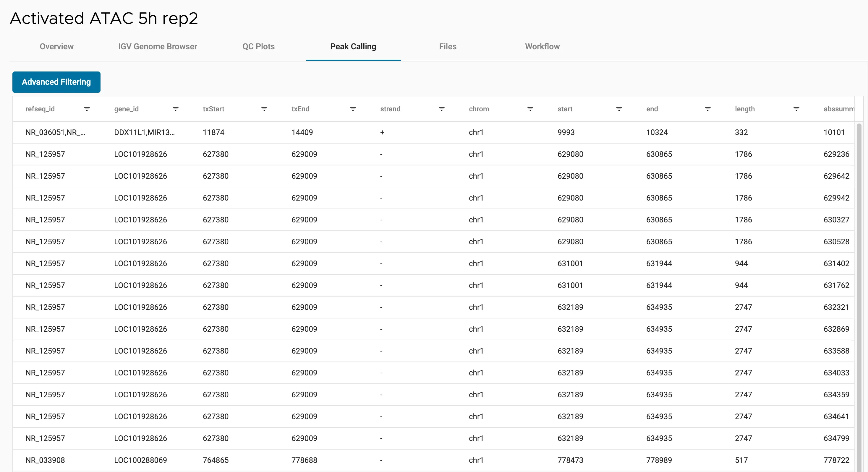Open filter menu for chrom column
The height and width of the screenshot is (472, 868).
pos(530,109)
